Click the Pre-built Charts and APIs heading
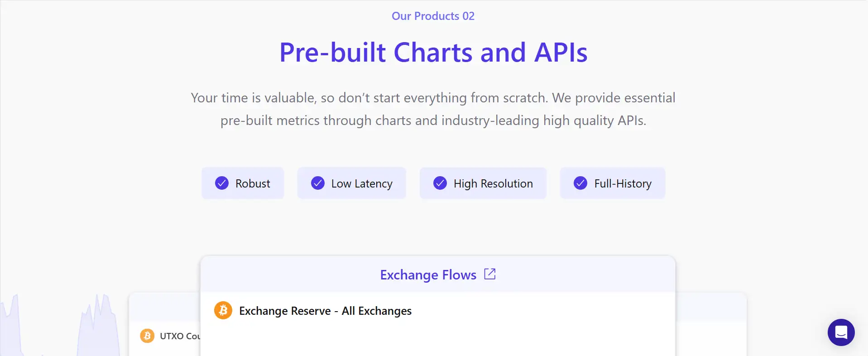Image resolution: width=868 pixels, height=356 pixels. click(433, 52)
